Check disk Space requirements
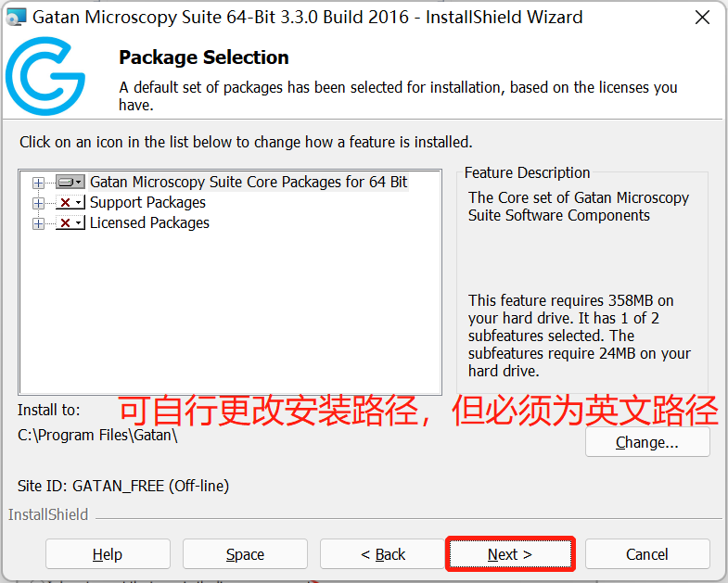The image size is (728, 583). tap(245, 553)
